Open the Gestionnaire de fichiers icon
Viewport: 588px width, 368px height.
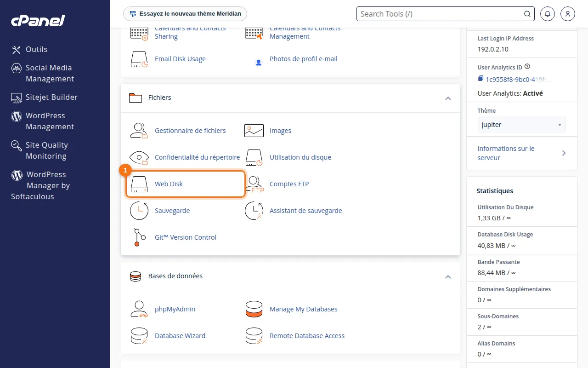coord(139,131)
